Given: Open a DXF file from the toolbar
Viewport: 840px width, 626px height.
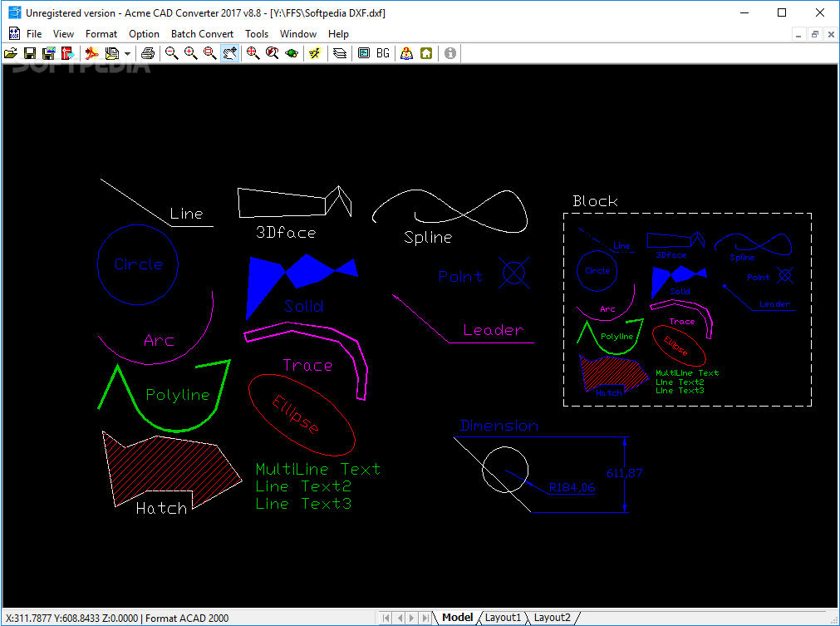Looking at the screenshot, I should (11, 52).
